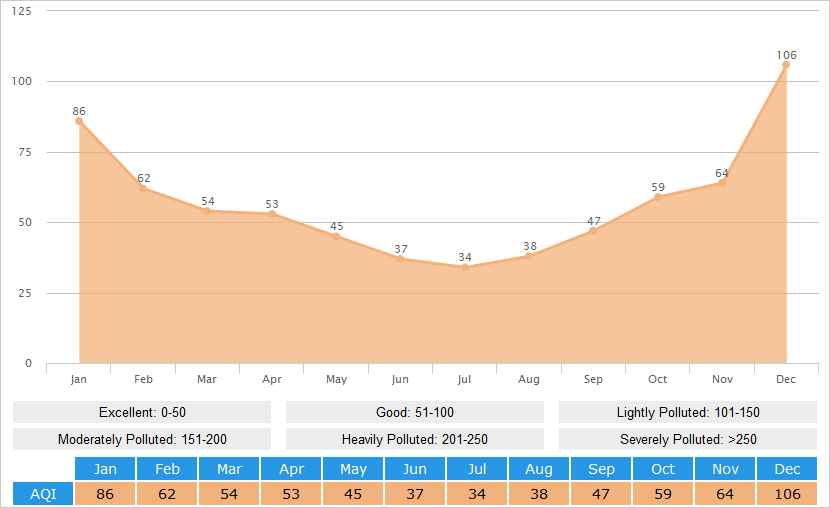Click the table cell with value 53

291,494
